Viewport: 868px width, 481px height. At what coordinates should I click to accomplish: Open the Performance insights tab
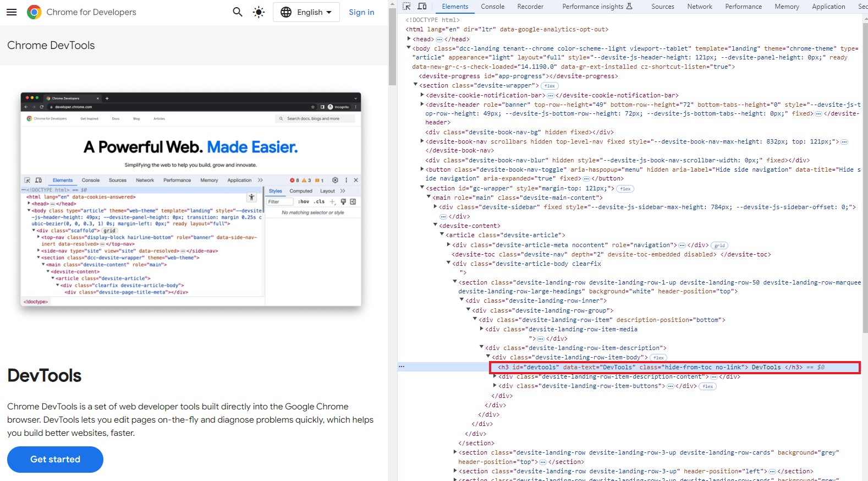point(597,7)
